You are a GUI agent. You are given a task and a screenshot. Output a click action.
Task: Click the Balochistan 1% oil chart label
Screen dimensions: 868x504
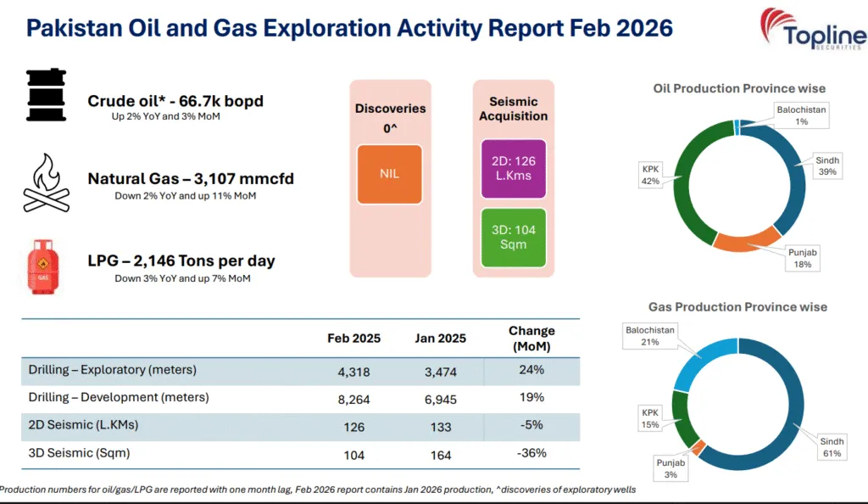coord(801,115)
